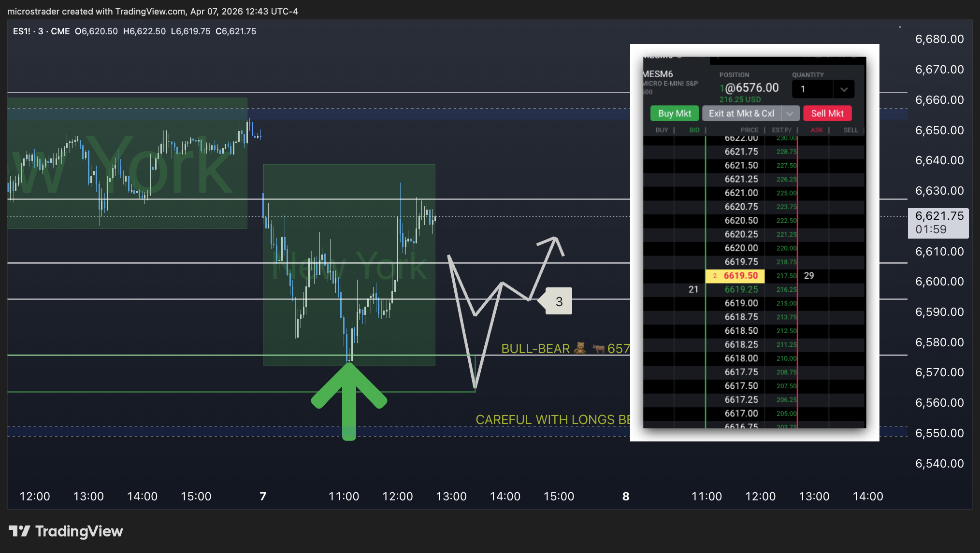
Task: Click the MESM6 symbol name in order panel
Action: click(658, 74)
